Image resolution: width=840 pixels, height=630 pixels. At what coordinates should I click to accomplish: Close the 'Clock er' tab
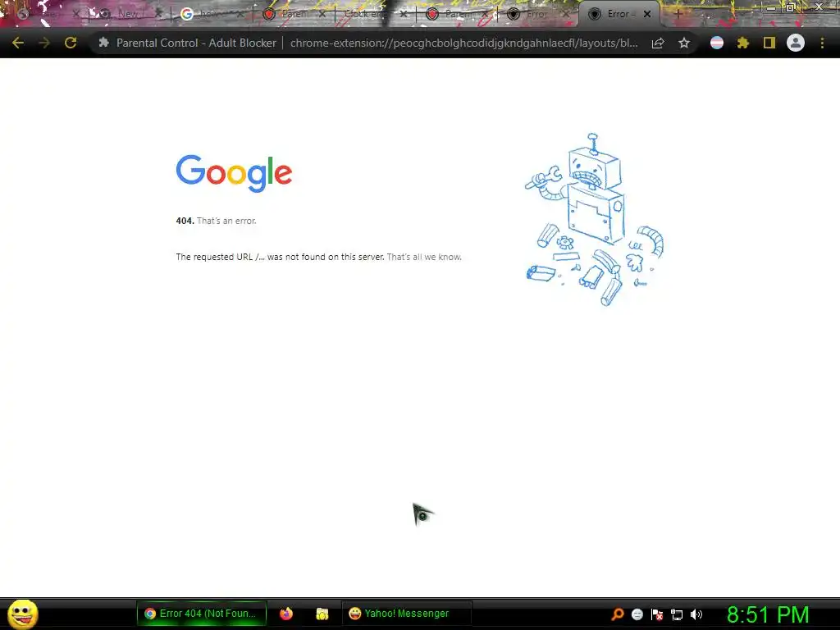[404, 15]
